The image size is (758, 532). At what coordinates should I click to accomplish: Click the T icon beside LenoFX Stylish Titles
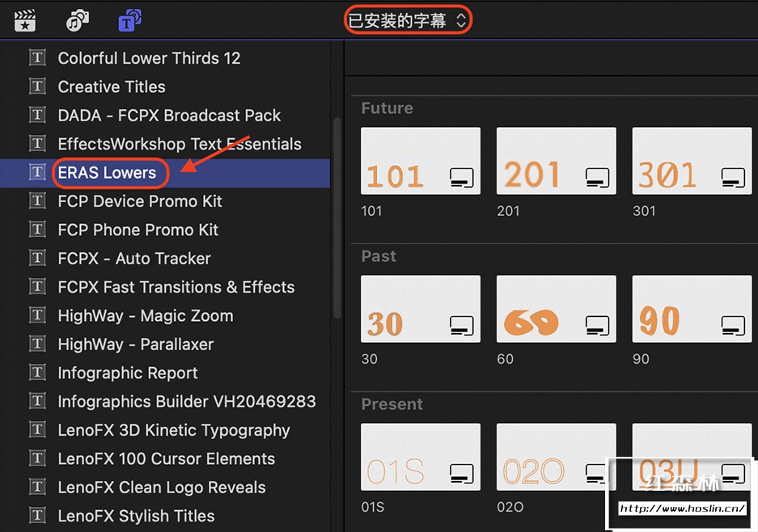(37, 516)
